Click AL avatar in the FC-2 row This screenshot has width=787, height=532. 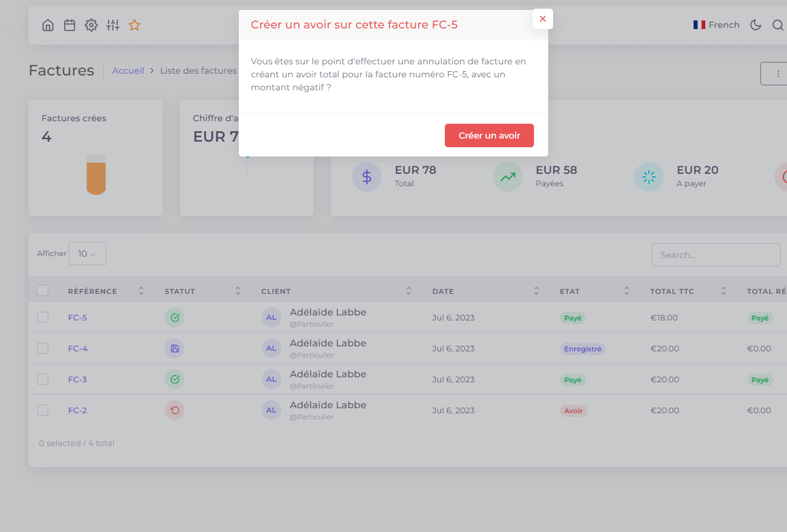point(271,410)
